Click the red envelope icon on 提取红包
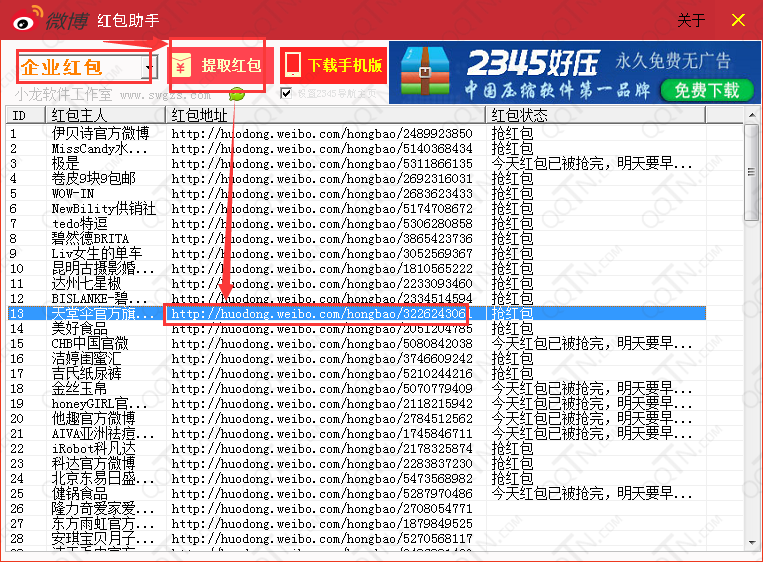 click(x=181, y=67)
